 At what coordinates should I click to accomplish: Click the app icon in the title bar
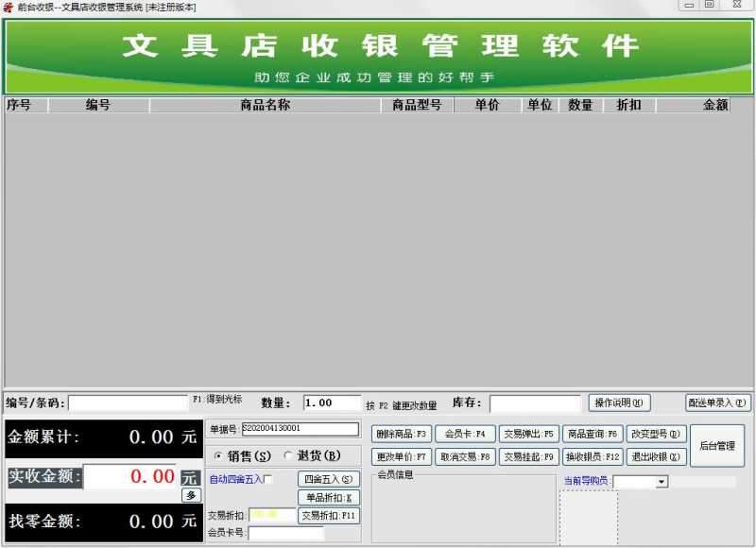tap(8, 5)
